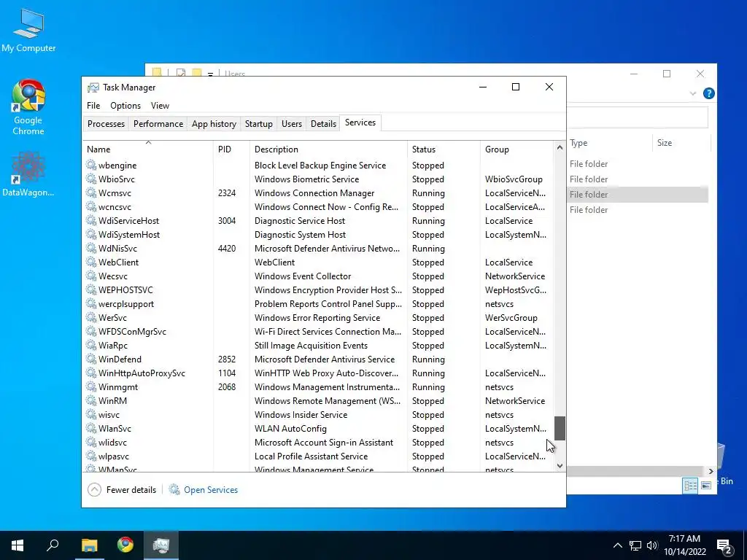The height and width of the screenshot is (560, 747).
Task: Open My Computer desktop icon
Action: (28, 31)
